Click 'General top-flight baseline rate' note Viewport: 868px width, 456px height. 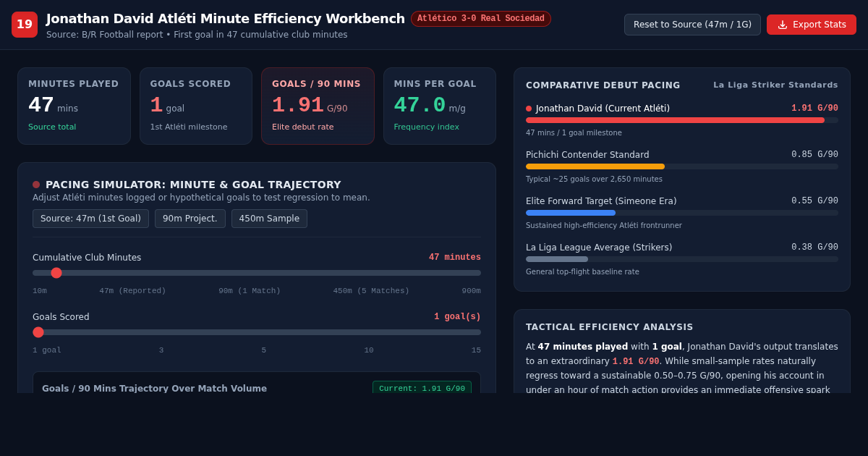[582, 272]
